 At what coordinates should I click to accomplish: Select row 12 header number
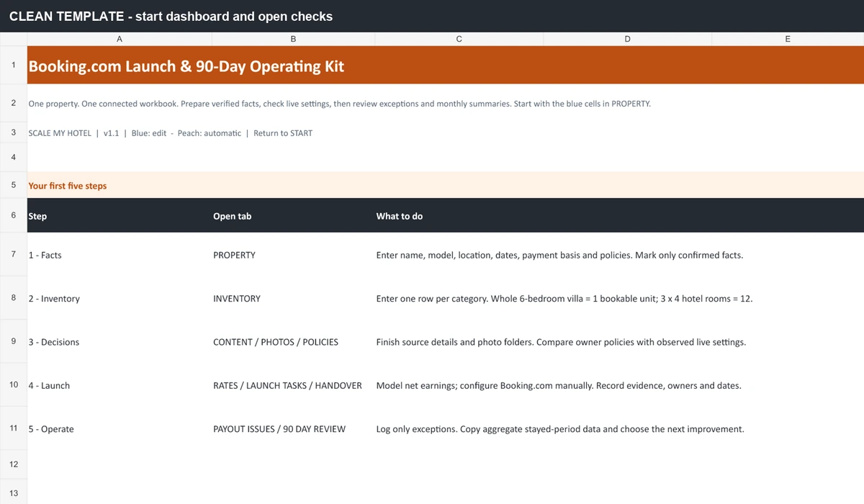(x=14, y=464)
